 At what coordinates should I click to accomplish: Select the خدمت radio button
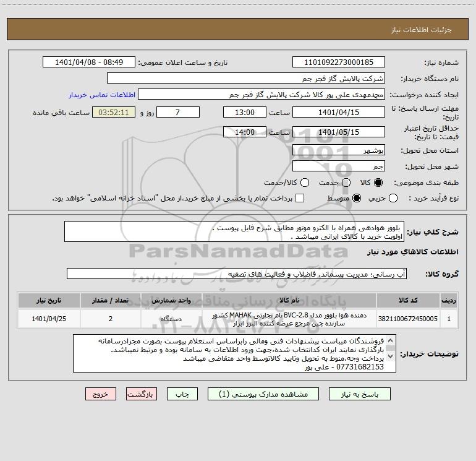pyautogui.click(x=346, y=183)
